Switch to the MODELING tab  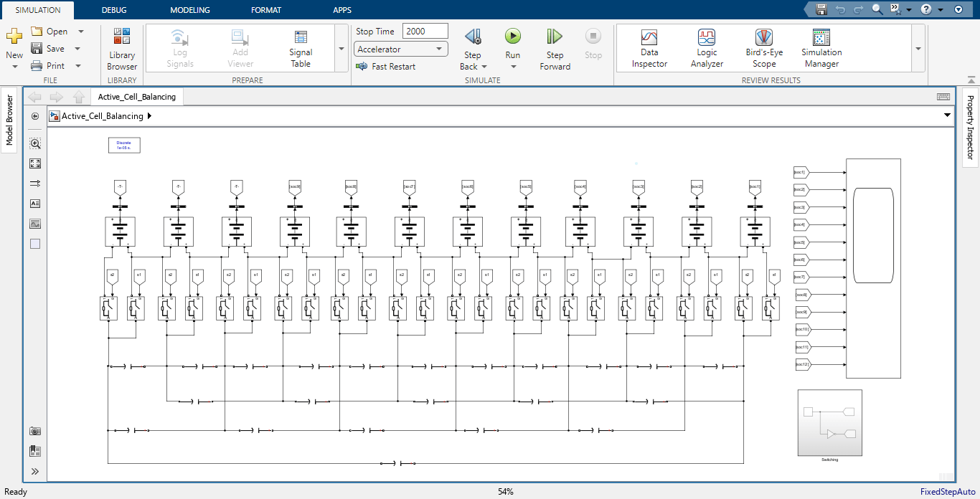pyautogui.click(x=190, y=10)
